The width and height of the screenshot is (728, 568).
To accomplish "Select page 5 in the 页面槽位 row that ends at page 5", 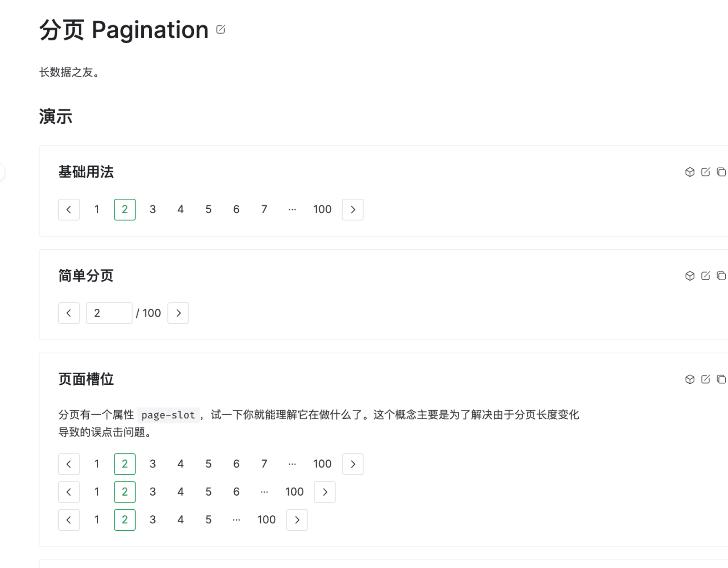I will (208, 520).
